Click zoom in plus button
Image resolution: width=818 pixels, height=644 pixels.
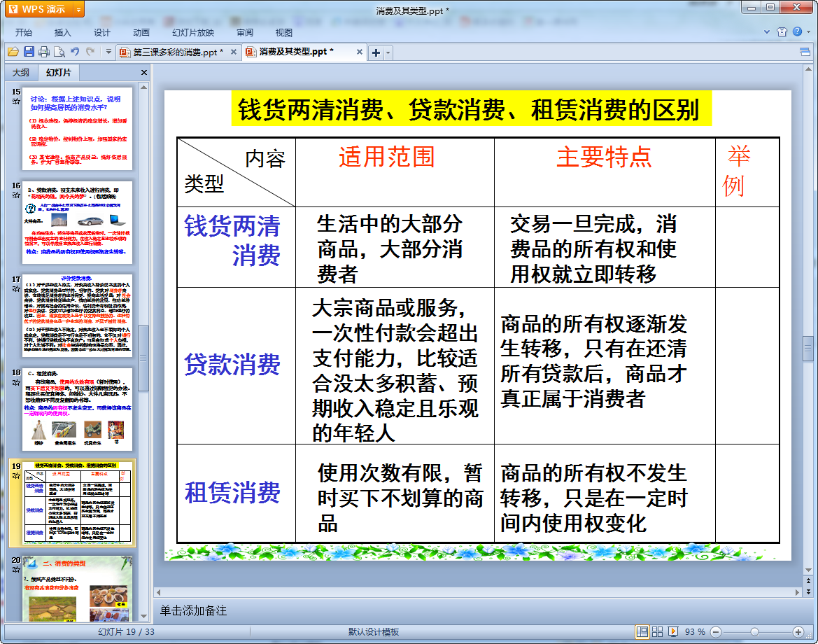coord(798,632)
